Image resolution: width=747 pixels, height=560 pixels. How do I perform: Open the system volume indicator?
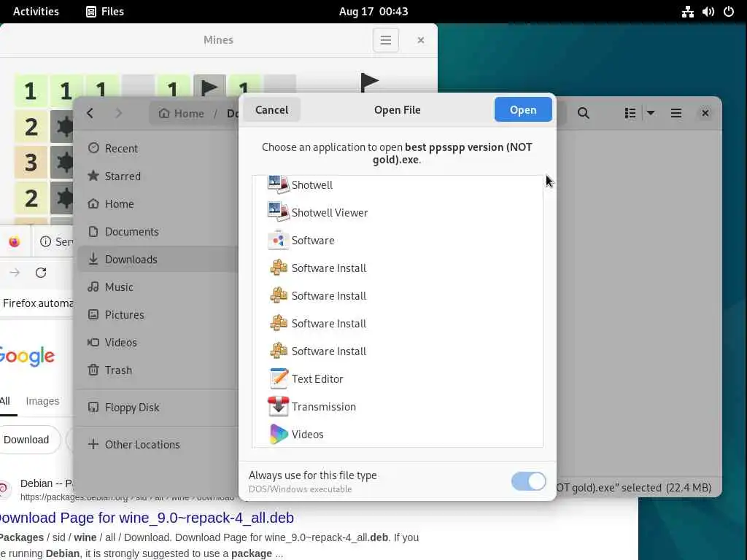click(x=708, y=12)
